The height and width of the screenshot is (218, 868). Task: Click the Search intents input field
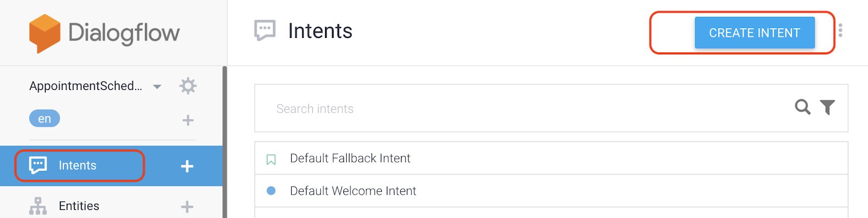(x=521, y=108)
